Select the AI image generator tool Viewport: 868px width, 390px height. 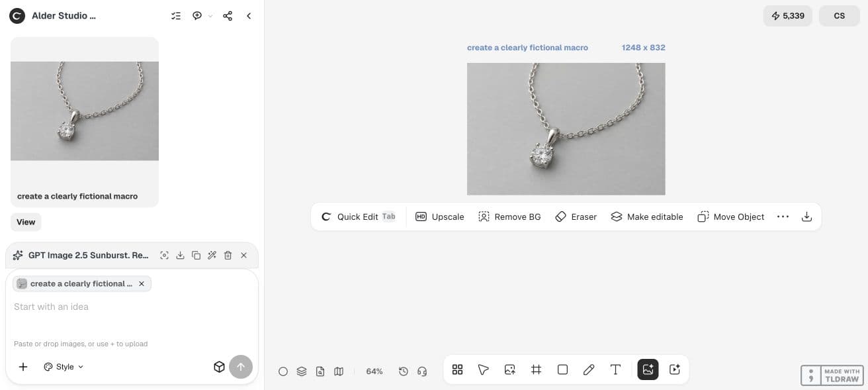(x=648, y=369)
